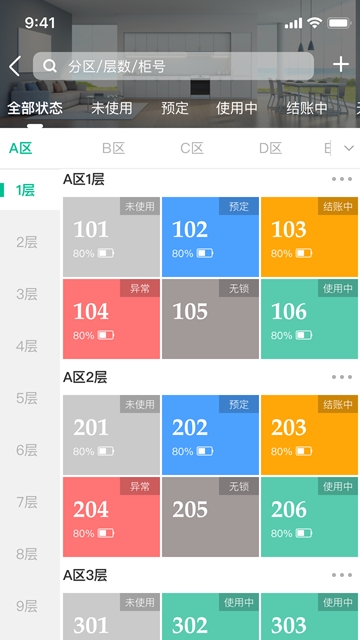Open unlocked cabinet 105 tile
Image resolution: width=360 pixels, height=640 pixels.
coord(210,319)
